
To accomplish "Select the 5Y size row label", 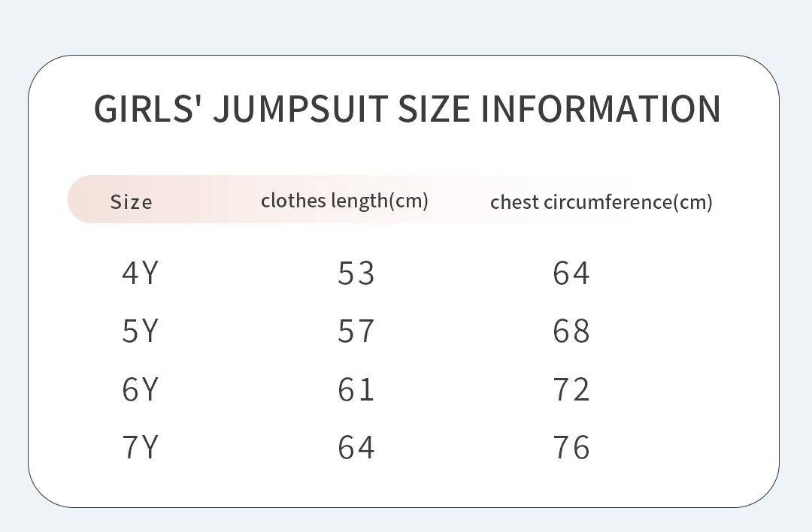I will tap(140, 331).
